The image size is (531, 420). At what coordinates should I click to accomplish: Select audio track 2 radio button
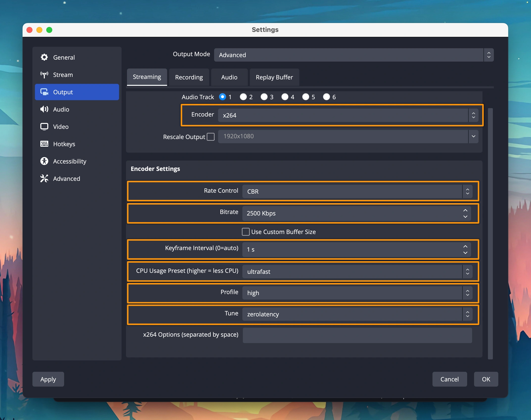[243, 97]
